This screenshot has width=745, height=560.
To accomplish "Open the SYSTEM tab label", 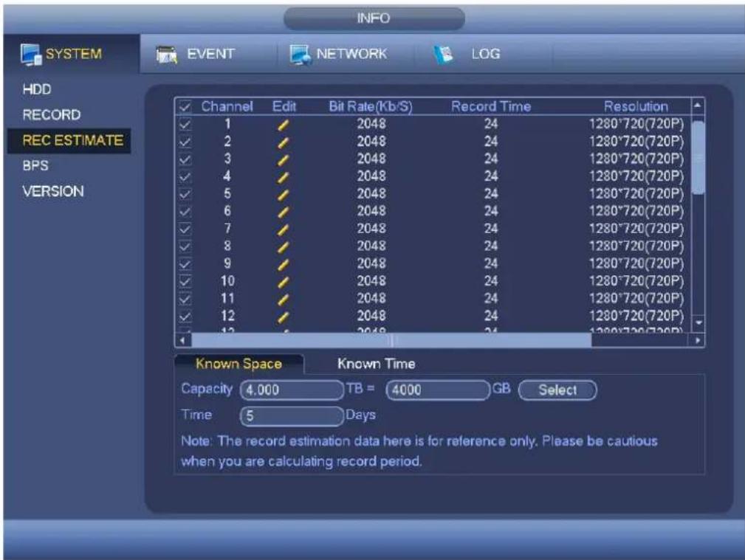I will (74, 54).
